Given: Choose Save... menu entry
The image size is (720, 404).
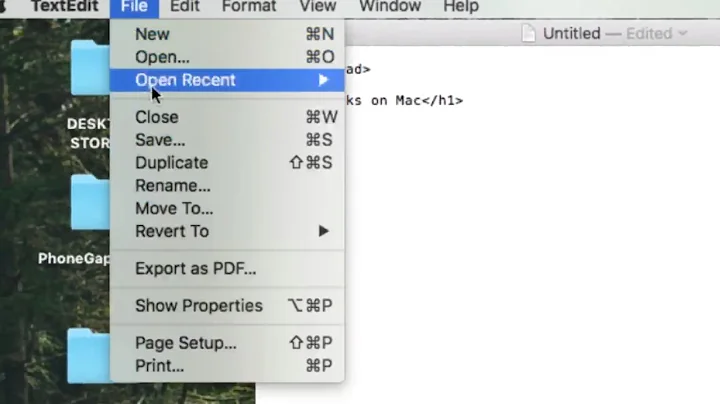Looking at the screenshot, I should coord(160,140).
